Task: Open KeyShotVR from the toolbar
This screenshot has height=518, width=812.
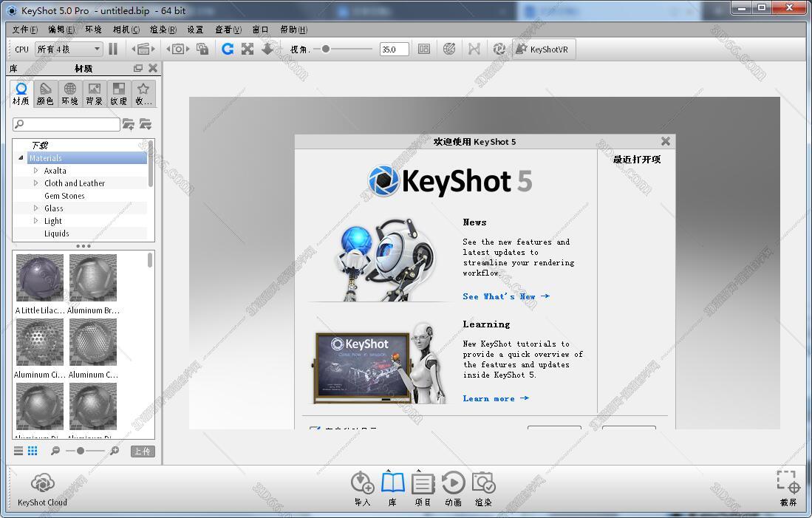Action: pos(544,50)
